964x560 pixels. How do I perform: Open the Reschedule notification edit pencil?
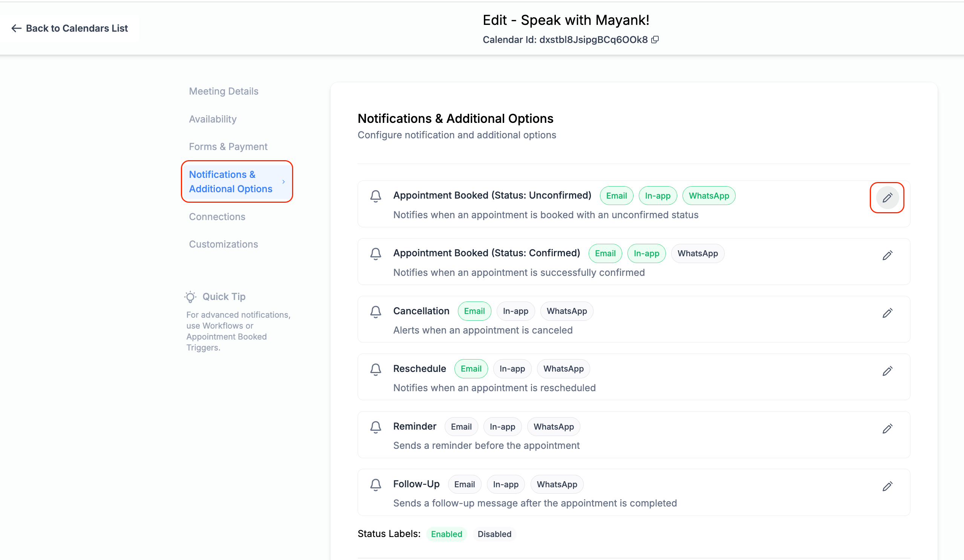pyautogui.click(x=887, y=371)
